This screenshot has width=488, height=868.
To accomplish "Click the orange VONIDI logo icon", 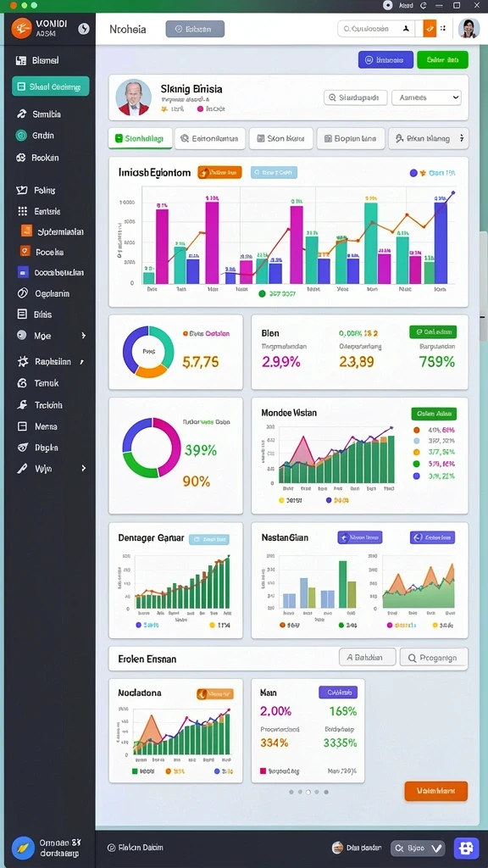I will [21, 28].
